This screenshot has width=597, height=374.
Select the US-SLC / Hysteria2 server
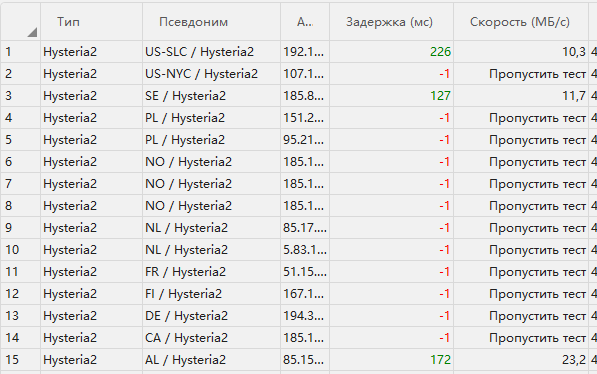click(199, 52)
